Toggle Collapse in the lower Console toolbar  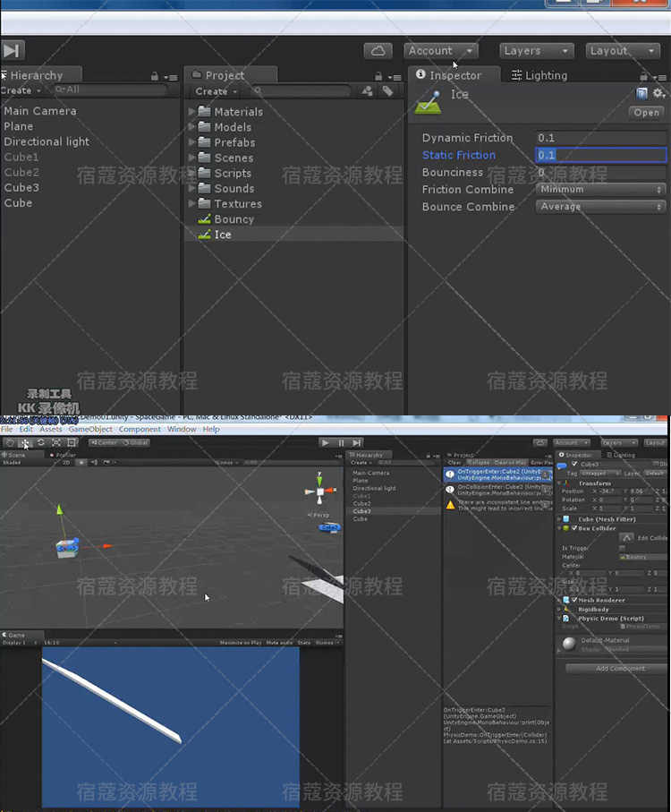point(479,463)
